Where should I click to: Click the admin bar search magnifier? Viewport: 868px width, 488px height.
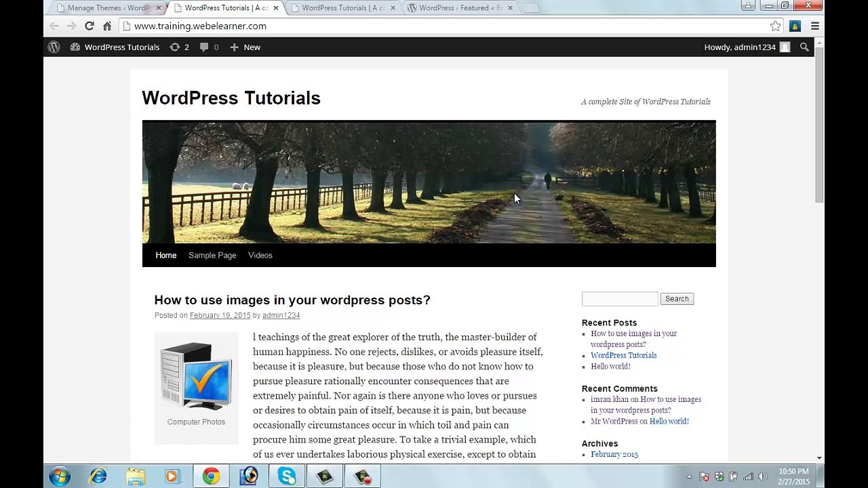tap(804, 47)
